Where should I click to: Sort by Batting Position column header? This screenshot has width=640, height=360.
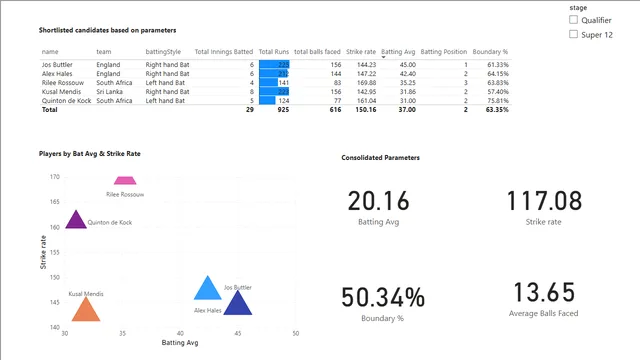point(444,52)
